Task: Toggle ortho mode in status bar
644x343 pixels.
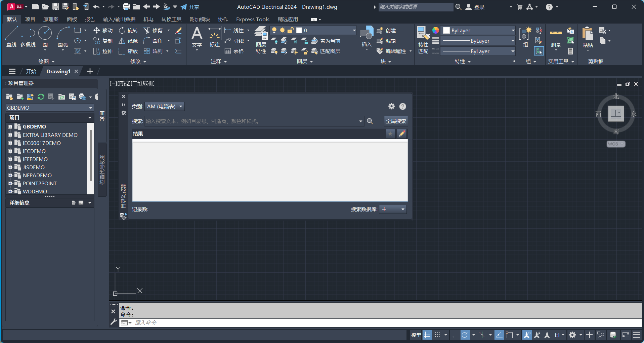Action: 455,335
